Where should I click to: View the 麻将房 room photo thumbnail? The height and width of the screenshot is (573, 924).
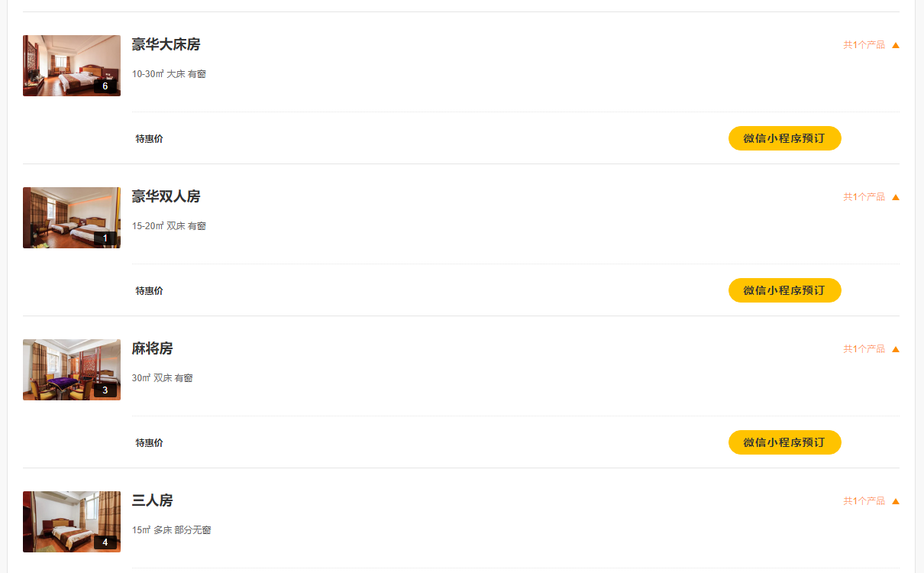point(71,369)
